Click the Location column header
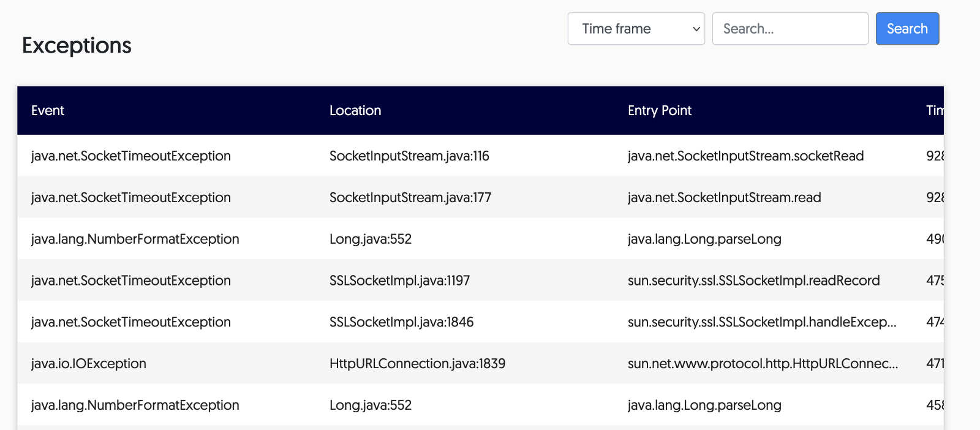Screen dimensions: 980x430 click(x=355, y=110)
